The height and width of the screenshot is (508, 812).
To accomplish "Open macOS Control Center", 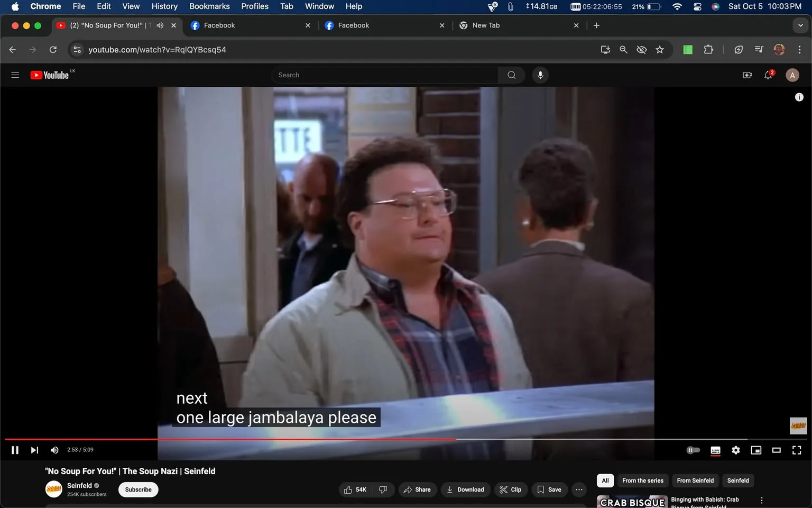I will pos(697,6).
